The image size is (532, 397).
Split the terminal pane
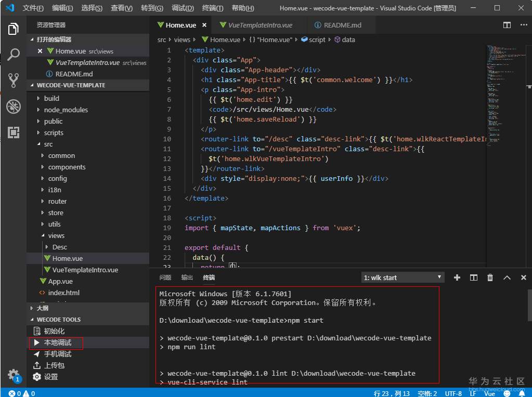pos(474,277)
